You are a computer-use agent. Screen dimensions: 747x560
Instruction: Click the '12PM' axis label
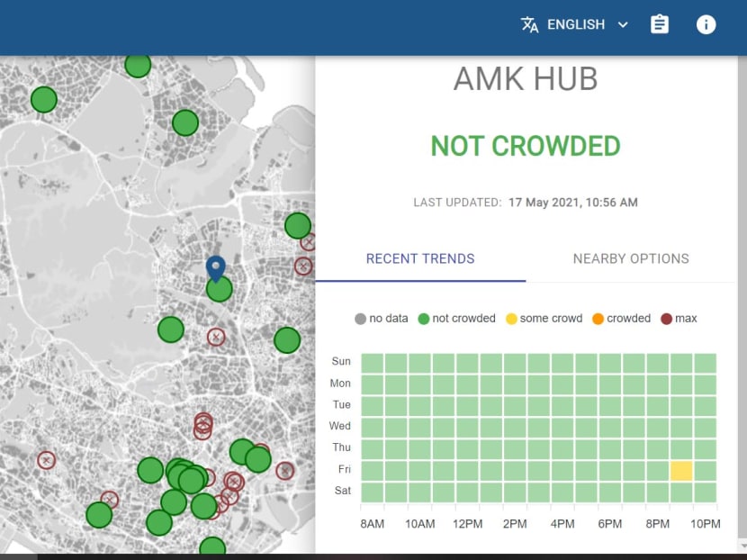pos(467,524)
